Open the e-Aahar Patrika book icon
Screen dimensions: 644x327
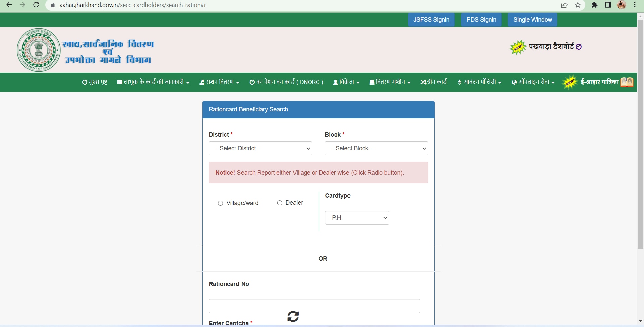(627, 82)
